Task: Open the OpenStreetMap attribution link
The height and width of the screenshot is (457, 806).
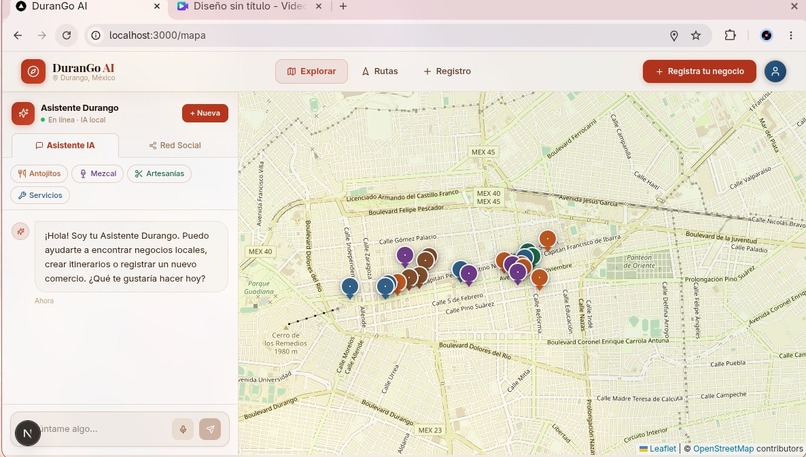Action: (x=723, y=449)
